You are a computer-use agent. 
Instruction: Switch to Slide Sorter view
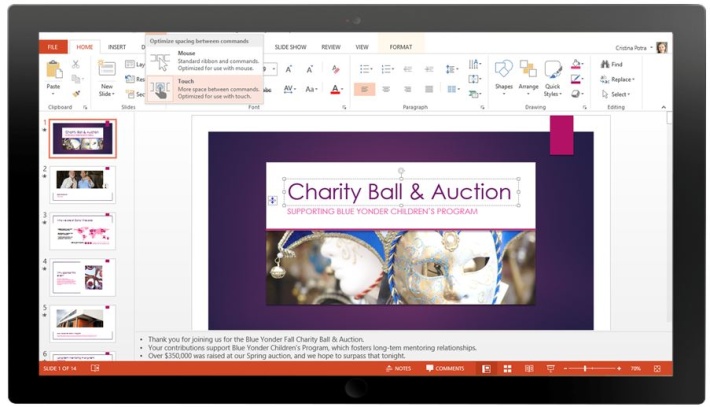click(x=507, y=369)
